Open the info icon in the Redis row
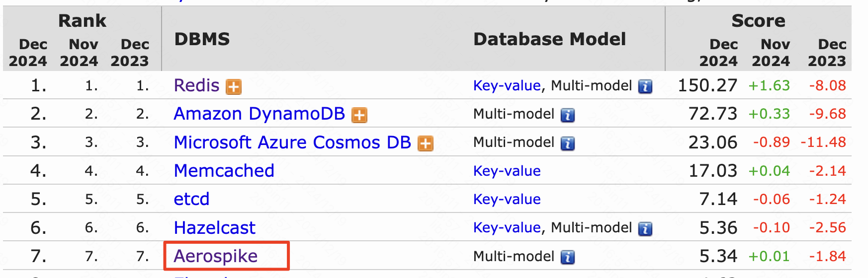 coord(645,87)
